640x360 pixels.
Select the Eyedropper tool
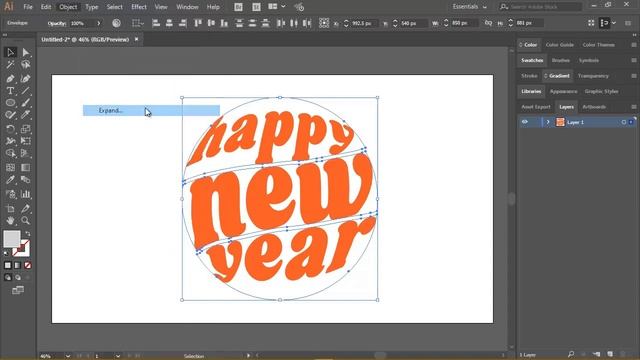[11, 180]
